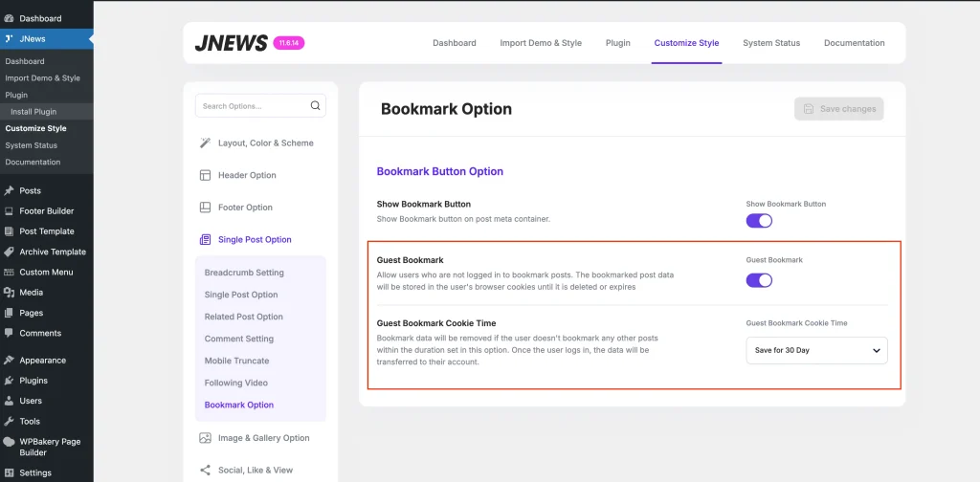Click the Footer Option layout icon
The image size is (980, 482).
205,208
